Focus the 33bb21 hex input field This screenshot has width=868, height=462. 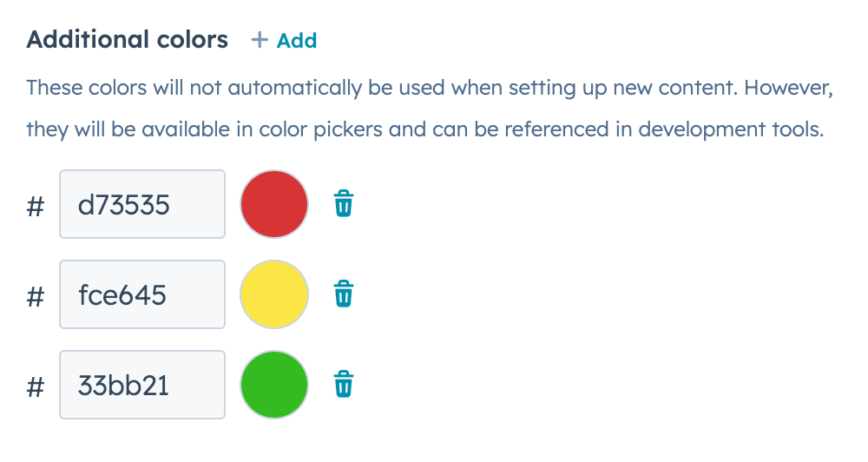141,385
